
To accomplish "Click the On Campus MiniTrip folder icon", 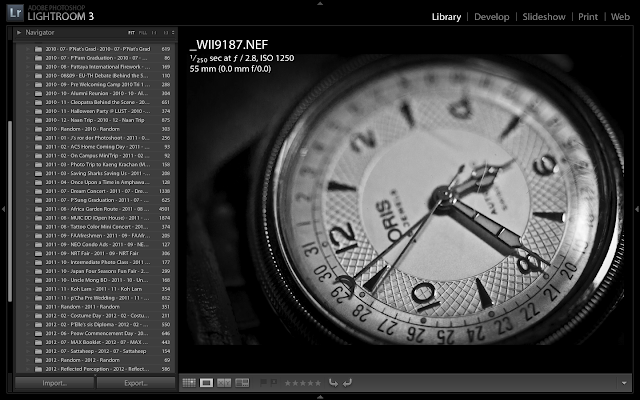I will pos(38,156).
